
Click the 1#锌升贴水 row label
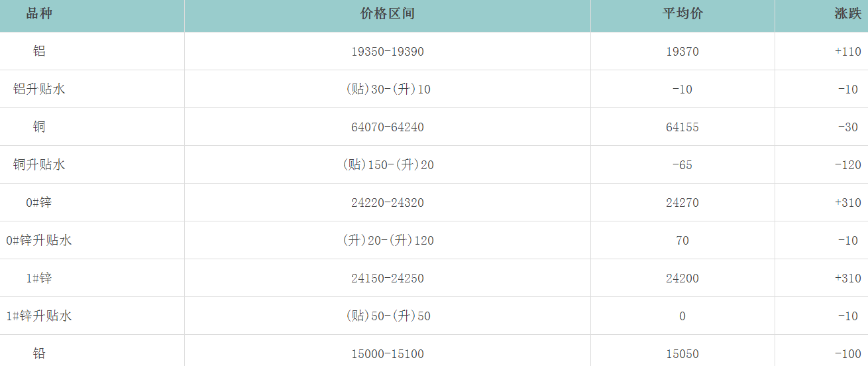[39, 316]
